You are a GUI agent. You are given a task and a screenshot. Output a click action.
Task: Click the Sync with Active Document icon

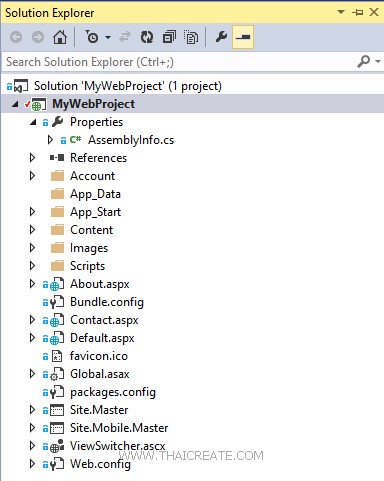pos(125,37)
